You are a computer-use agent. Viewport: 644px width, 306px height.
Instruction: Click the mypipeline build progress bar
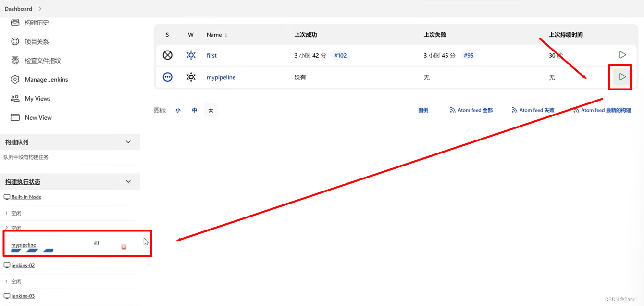tap(32, 250)
